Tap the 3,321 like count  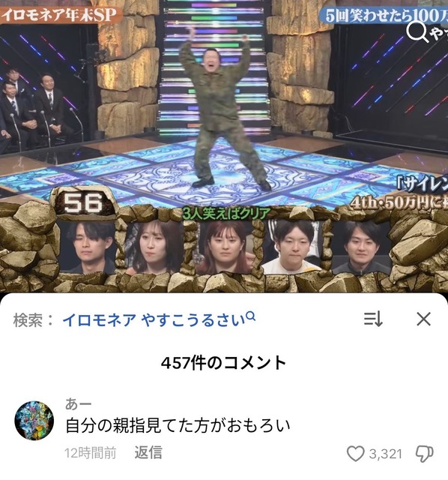coord(385,454)
